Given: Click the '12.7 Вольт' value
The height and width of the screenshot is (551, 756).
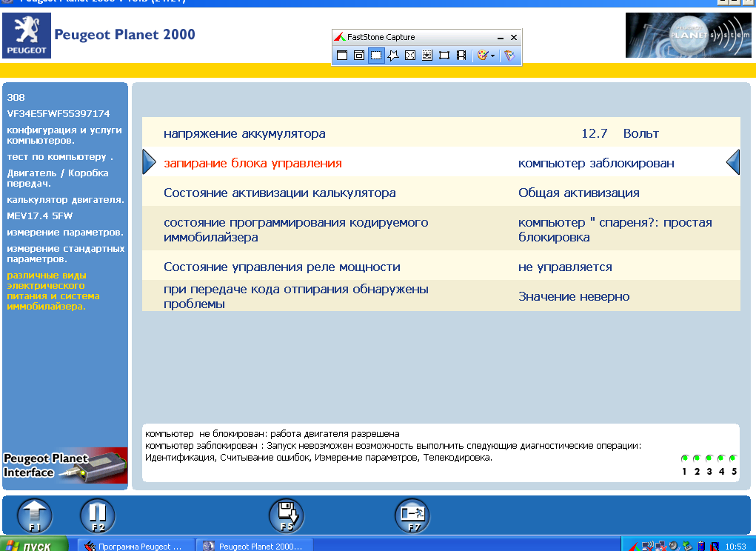Looking at the screenshot, I should click(620, 133).
